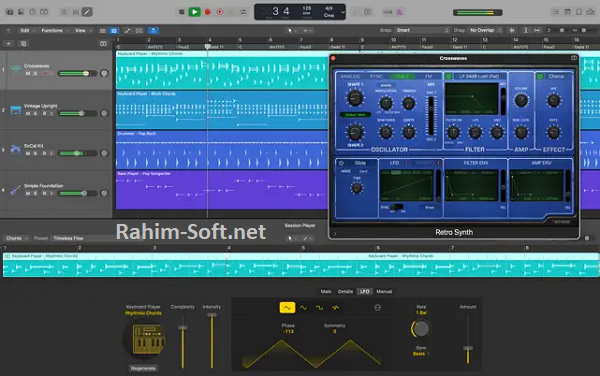Screen dimensions: 600x376
Task: Open the pointer tool menu in tracks area
Action: pos(292,31)
